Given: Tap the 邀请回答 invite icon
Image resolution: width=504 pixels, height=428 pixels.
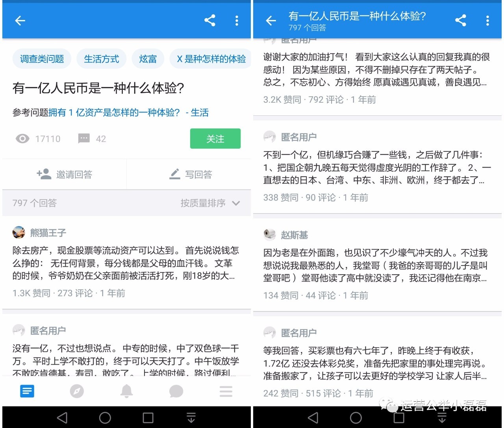Looking at the screenshot, I should (43, 174).
